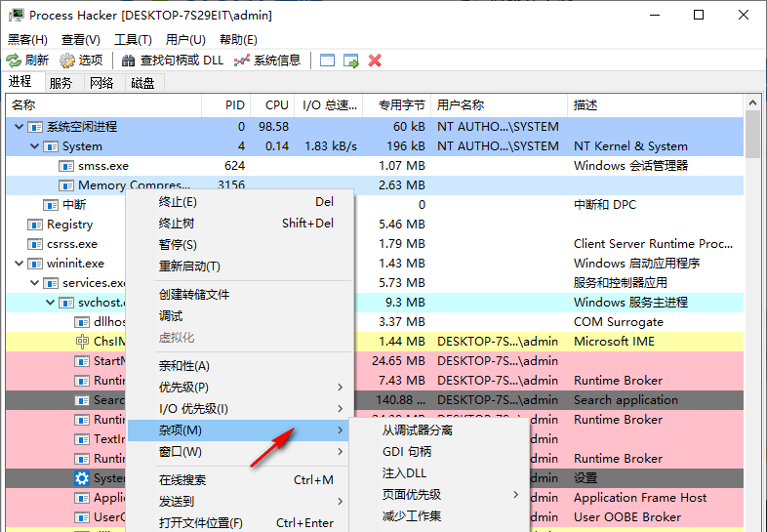Click Find handles or DLL binoculars icon

(x=128, y=61)
